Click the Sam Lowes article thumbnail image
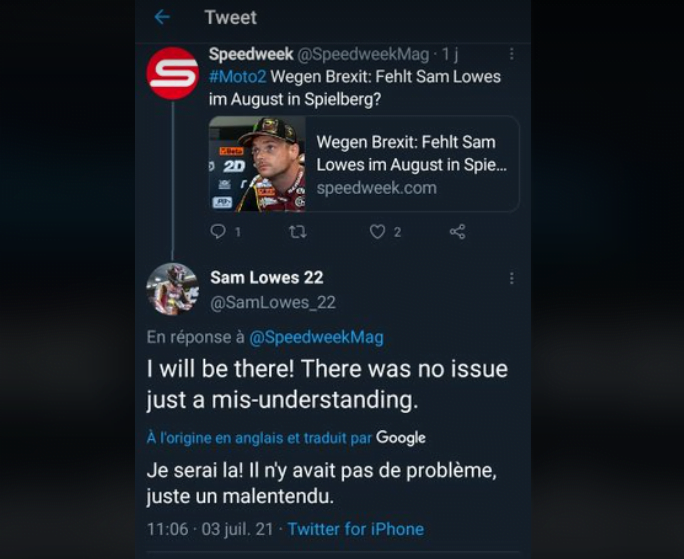This screenshot has width=684, height=559. tap(257, 164)
